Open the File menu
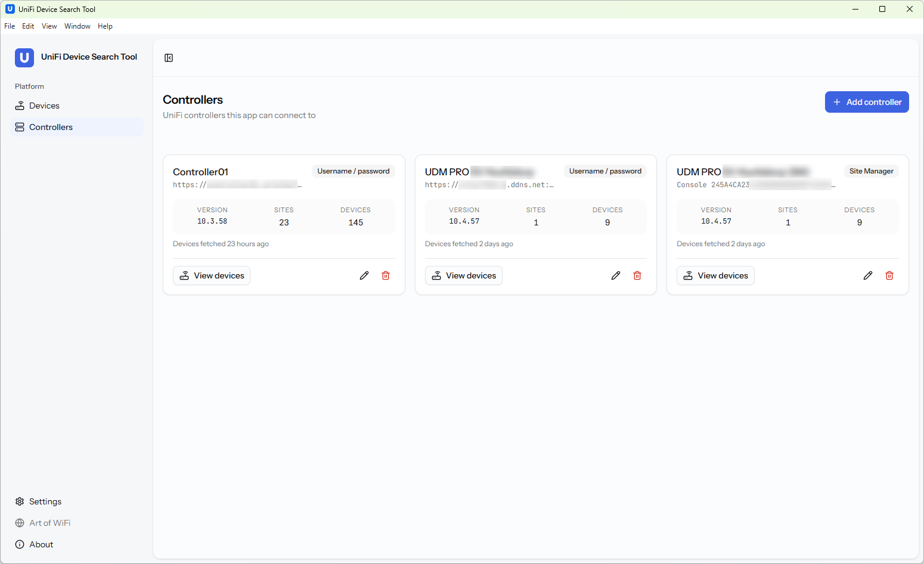The image size is (924, 564). tap(10, 26)
